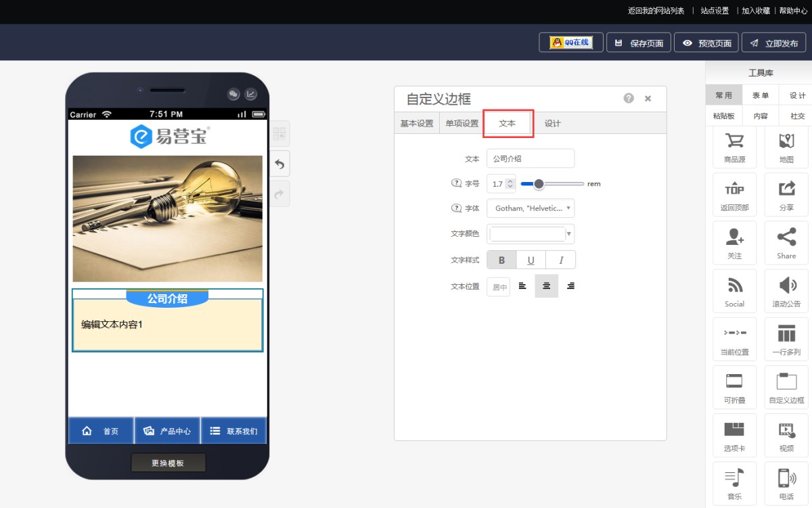Add the 分享 share widget

click(786, 195)
